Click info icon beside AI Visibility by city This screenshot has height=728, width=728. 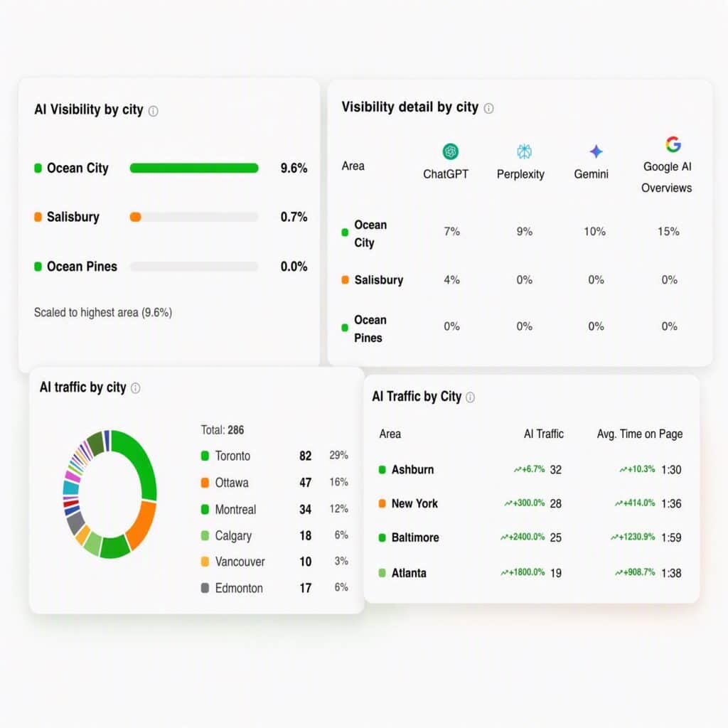click(154, 111)
